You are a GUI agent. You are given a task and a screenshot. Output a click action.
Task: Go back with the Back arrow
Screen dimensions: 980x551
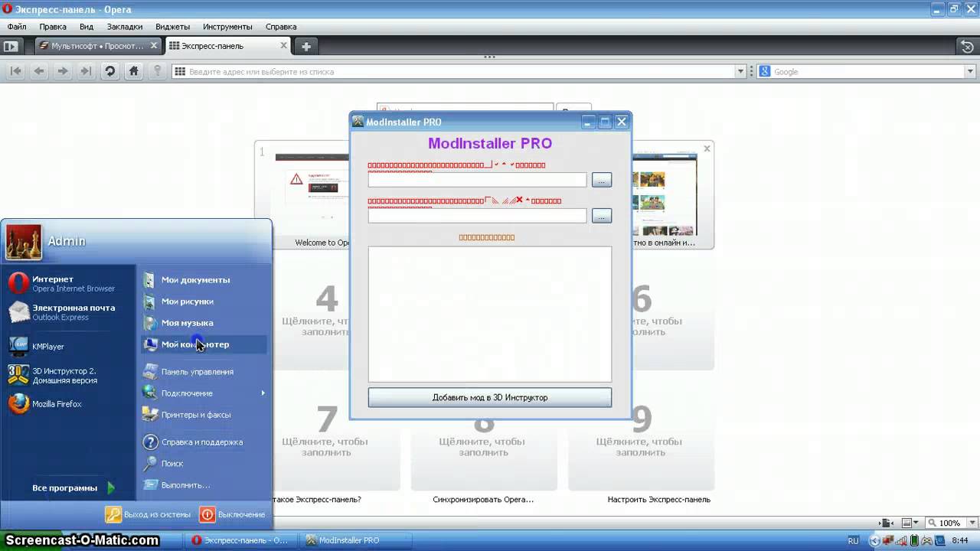point(38,71)
